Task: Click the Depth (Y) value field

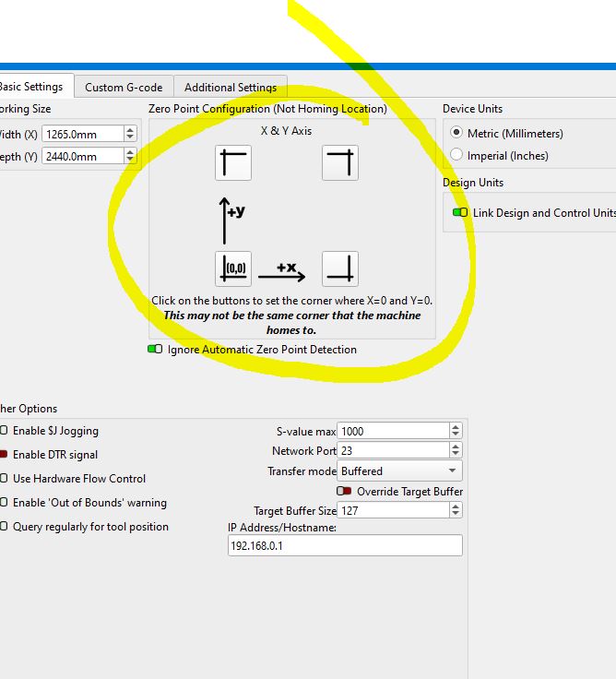Action: click(83, 156)
